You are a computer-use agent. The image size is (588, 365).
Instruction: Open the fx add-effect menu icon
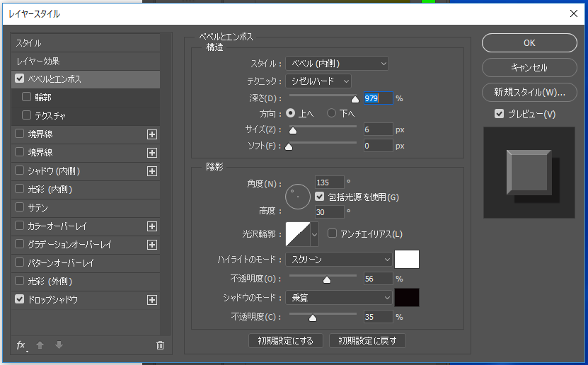coord(22,345)
